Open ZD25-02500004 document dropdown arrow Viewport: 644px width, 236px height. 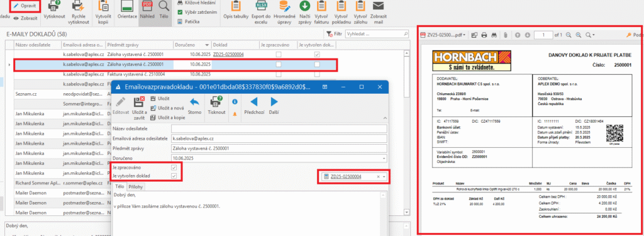384,176
